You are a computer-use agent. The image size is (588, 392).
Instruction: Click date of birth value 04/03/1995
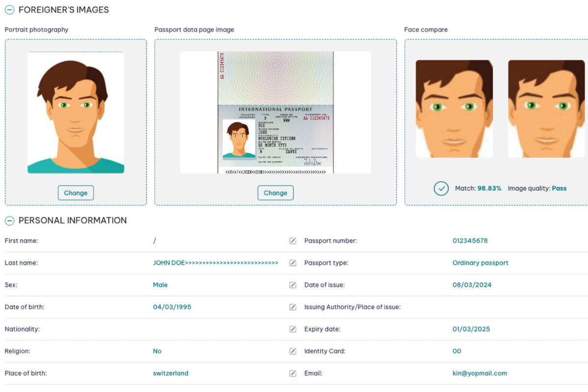point(172,307)
